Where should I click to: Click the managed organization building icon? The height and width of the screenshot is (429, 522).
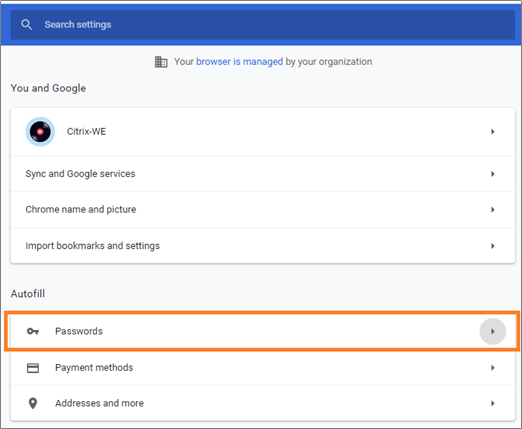(x=161, y=62)
